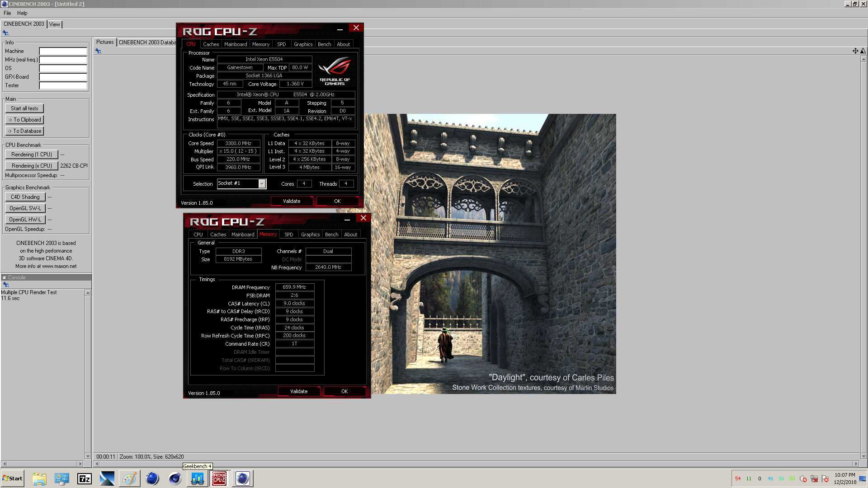Click the MHz (real freq.) input field
The height and width of the screenshot is (488, 868).
click(x=63, y=60)
